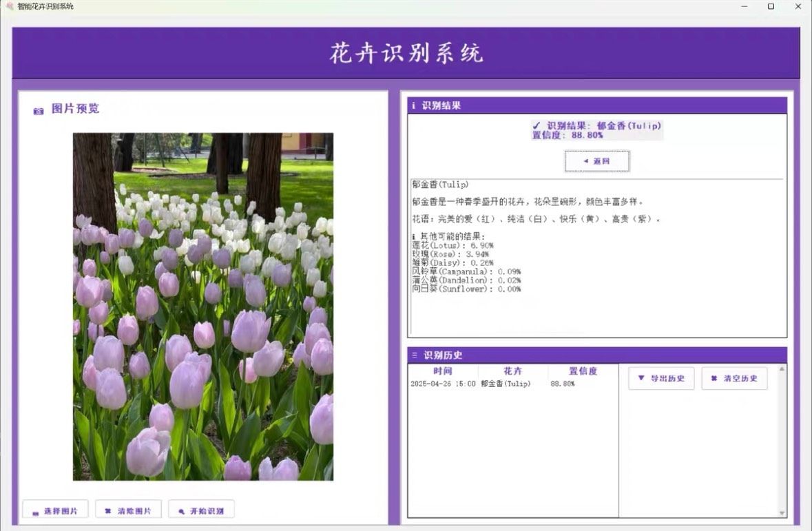
Task: Click the camera icon beside 图片预览
Action: point(39,111)
